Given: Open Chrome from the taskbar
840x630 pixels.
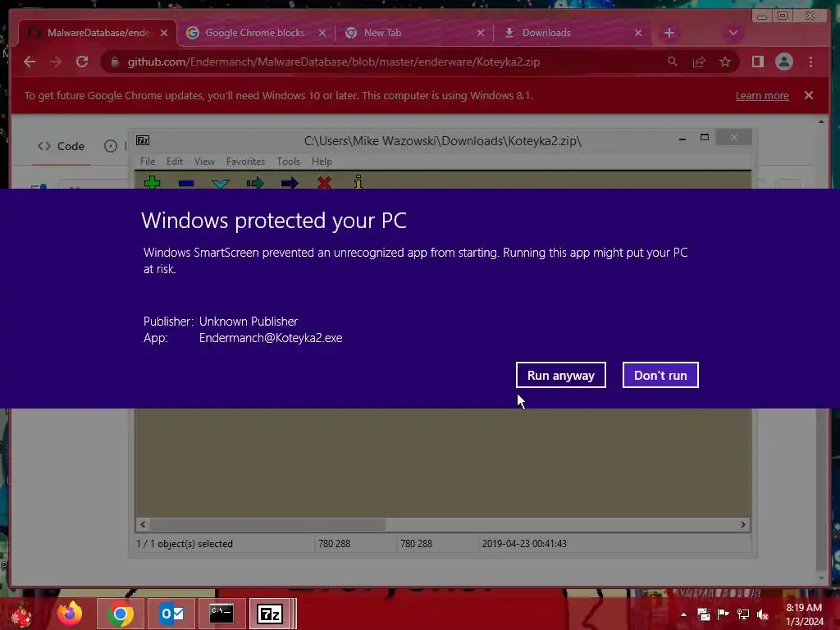Looking at the screenshot, I should [121, 614].
